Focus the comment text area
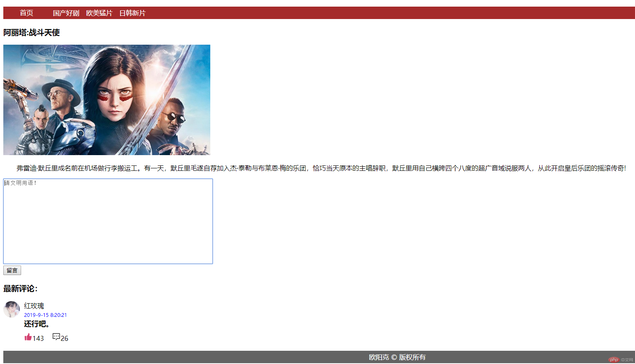 pyautogui.click(x=108, y=221)
